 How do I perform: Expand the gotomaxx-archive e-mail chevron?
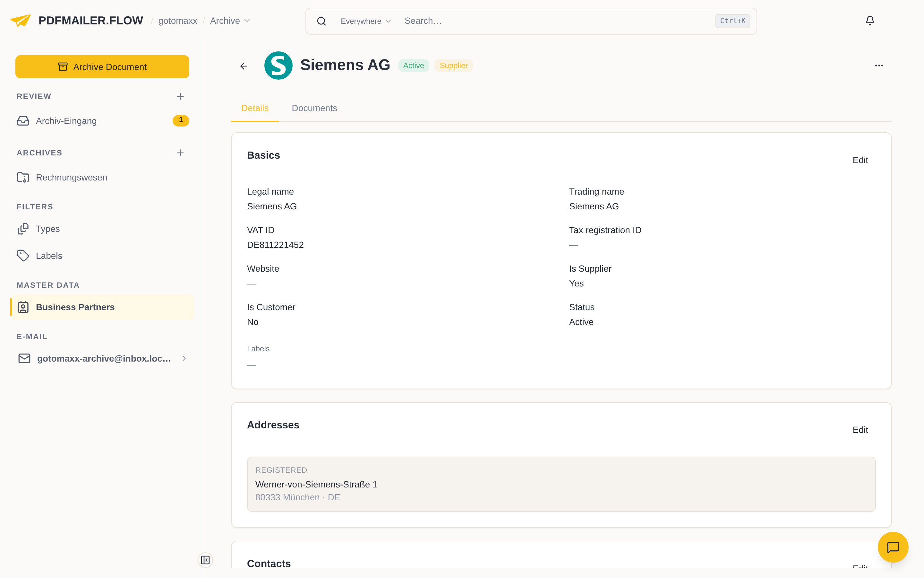coord(184,358)
